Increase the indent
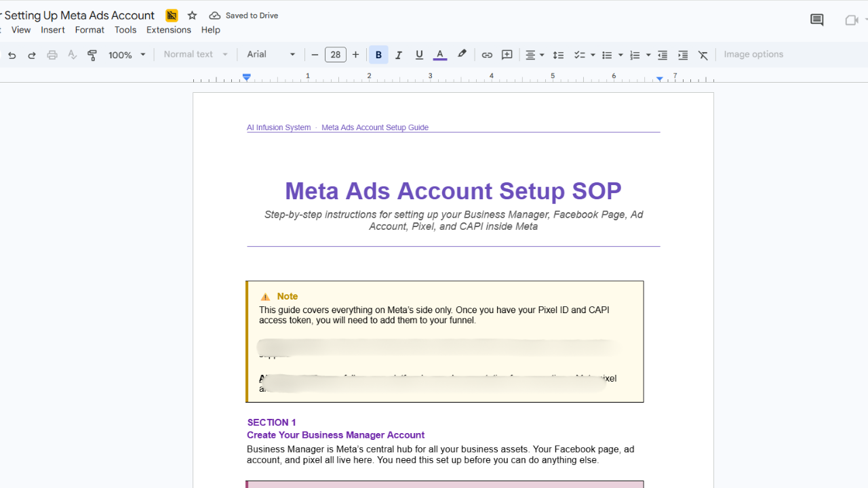 tap(683, 55)
